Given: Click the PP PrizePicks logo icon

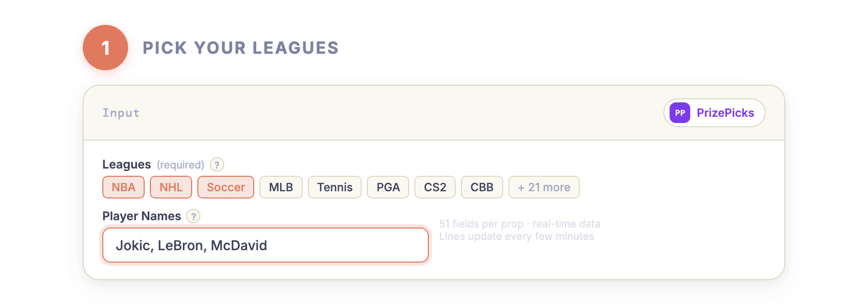Looking at the screenshot, I should (x=680, y=113).
